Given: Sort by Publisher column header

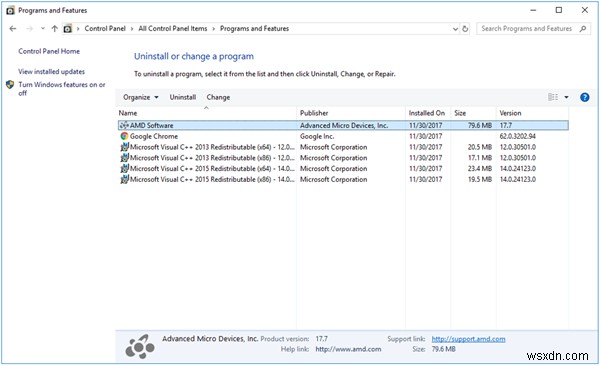Looking at the screenshot, I should click(351, 113).
